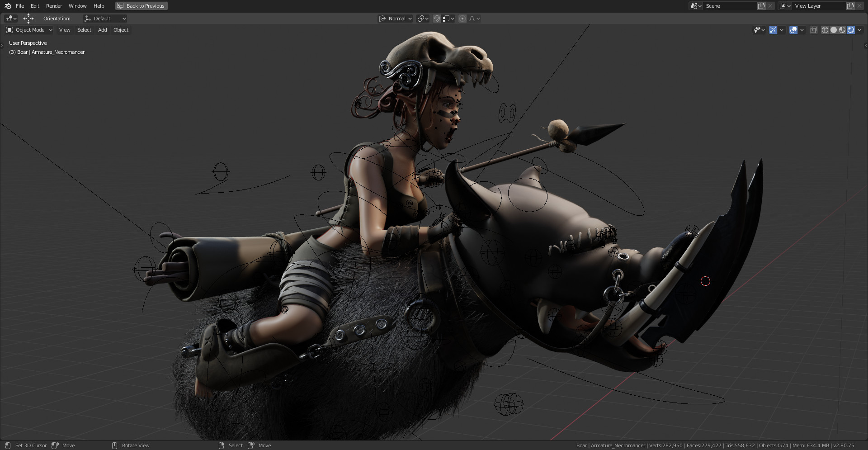Expand the left toolbar arrow
The height and width of the screenshot is (450, 868).
coord(2,45)
